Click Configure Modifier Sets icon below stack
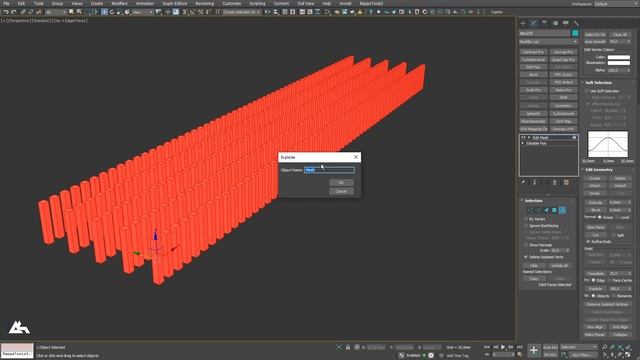The width and height of the screenshot is (640, 360). point(566,182)
